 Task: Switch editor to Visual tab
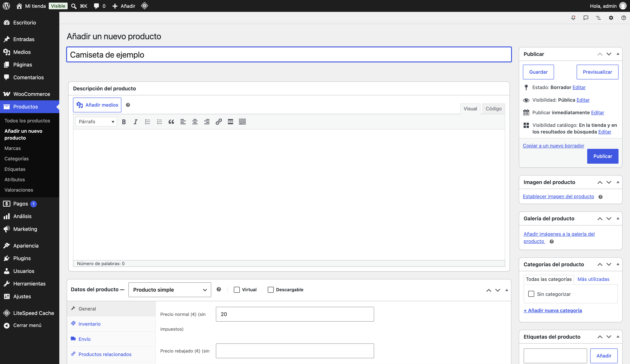pyautogui.click(x=470, y=109)
